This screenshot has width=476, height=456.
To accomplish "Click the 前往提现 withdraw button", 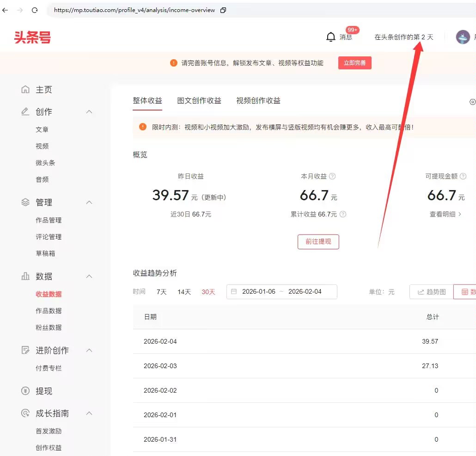I will point(318,241).
